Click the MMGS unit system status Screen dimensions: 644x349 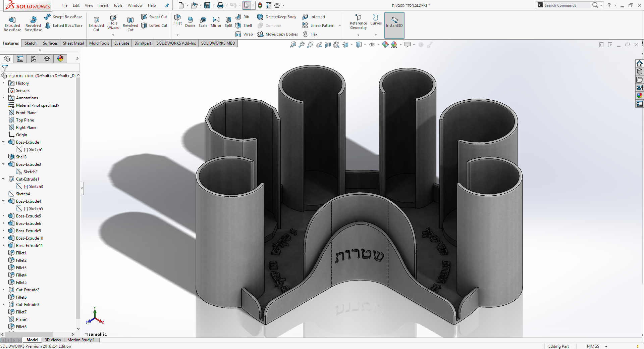pyautogui.click(x=593, y=346)
